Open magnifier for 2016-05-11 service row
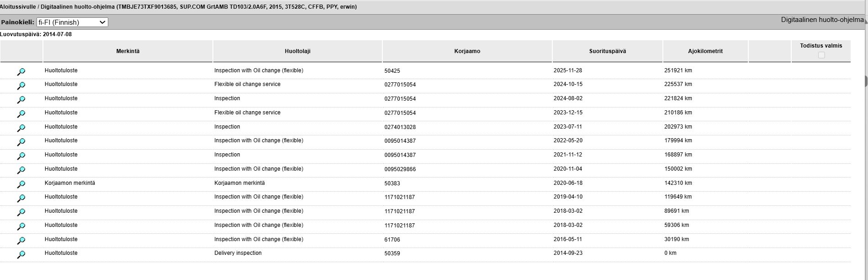 (x=21, y=241)
